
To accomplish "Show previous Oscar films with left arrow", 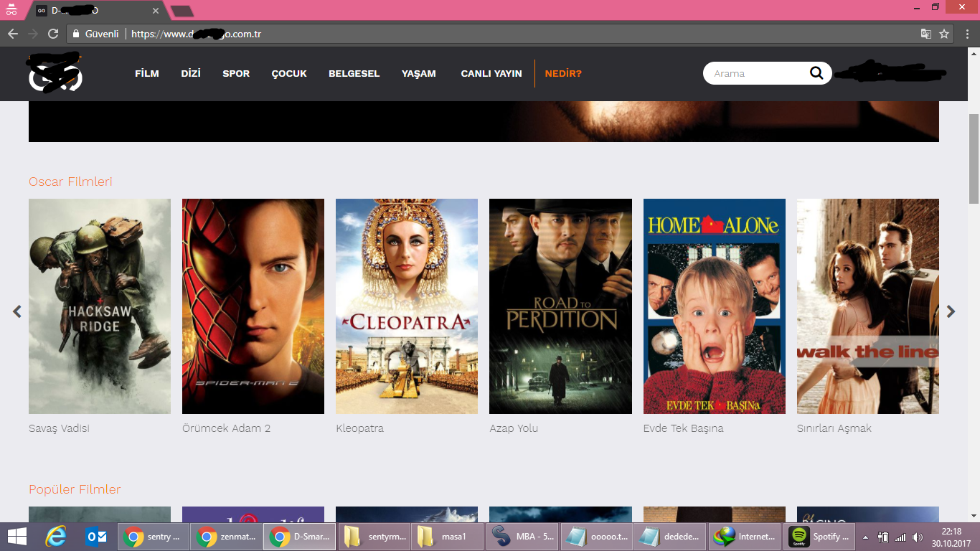I will coord(17,311).
